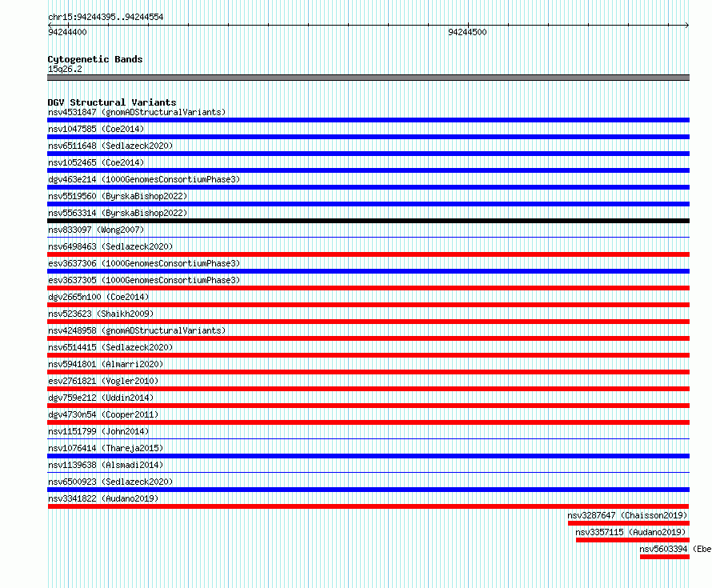The height and width of the screenshot is (588, 712).
Task: Click the thin blue line under nsv833097
Action: (368, 237)
